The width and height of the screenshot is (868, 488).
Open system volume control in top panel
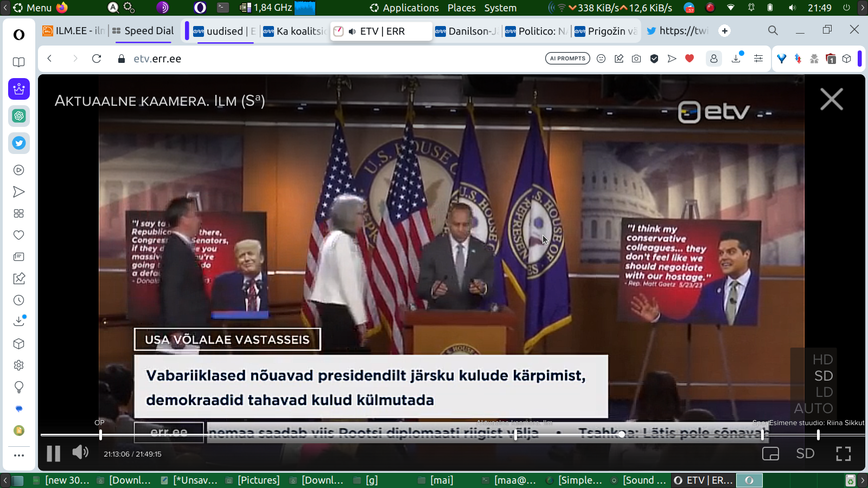(x=793, y=8)
